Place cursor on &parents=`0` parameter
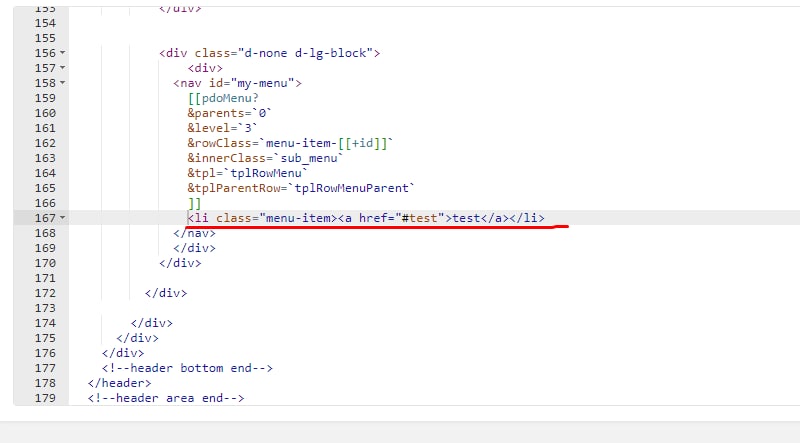Viewport: 800px width, 443px height. [x=229, y=113]
